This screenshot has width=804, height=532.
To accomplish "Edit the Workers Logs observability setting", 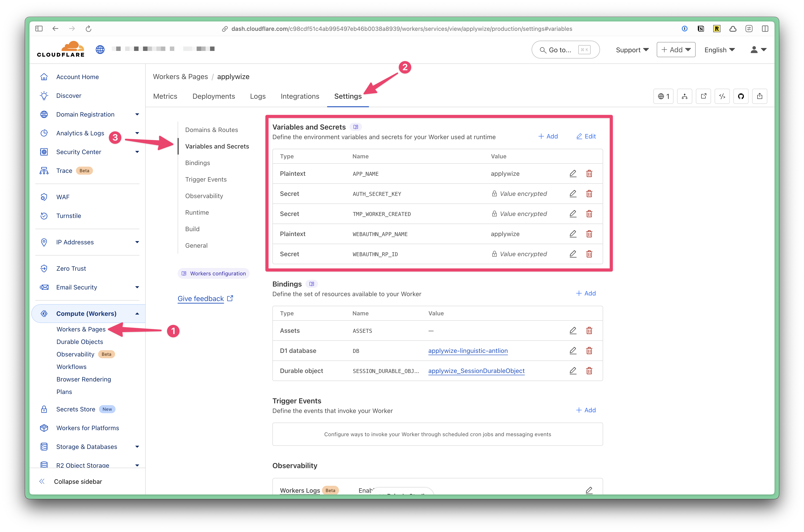I will (x=589, y=490).
